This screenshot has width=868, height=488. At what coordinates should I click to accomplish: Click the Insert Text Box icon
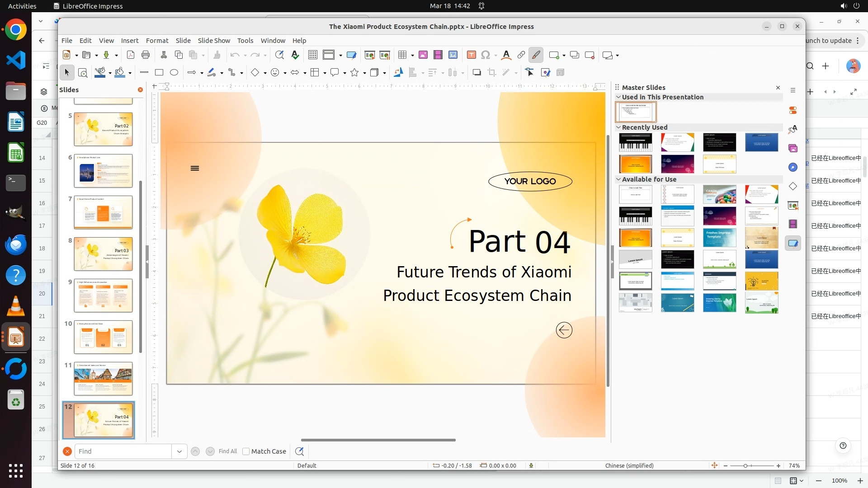click(472, 55)
